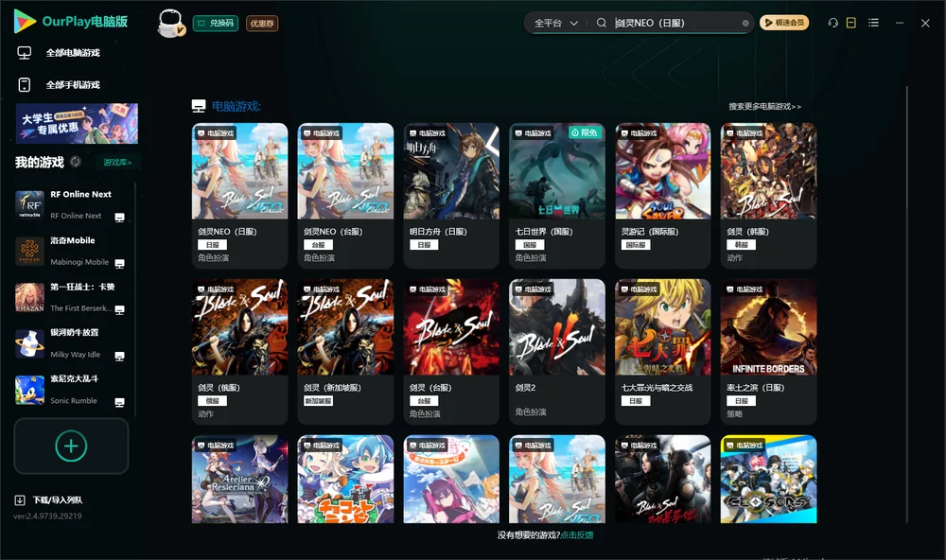Open 剑灵（俄服）game card
The height and width of the screenshot is (560, 946).
click(x=239, y=351)
